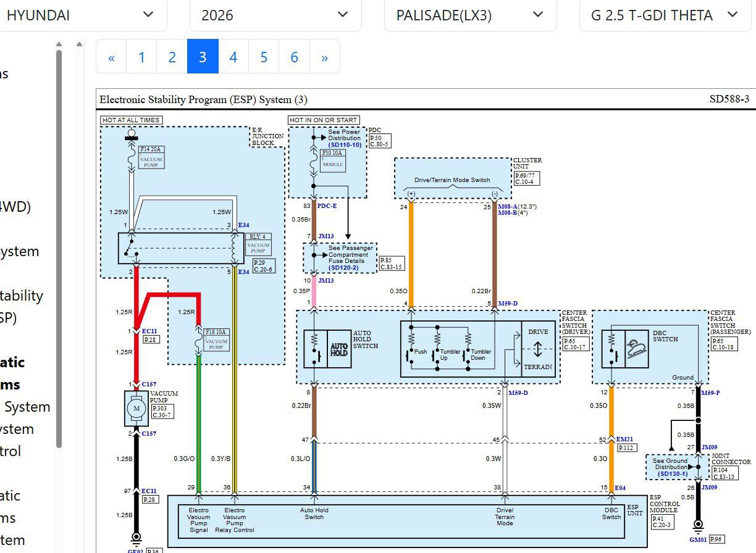Click the AUTO HOLD switch icon
This screenshot has width=756, height=553.
[339, 349]
